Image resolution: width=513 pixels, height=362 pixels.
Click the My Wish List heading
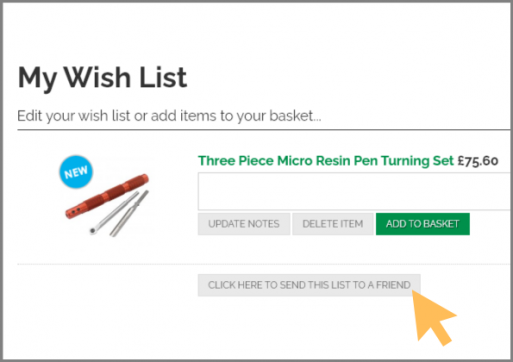pyautogui.click(x=102, y=77)
